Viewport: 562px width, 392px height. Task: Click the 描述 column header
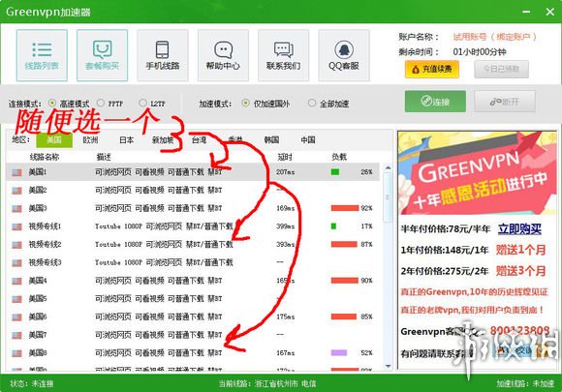click(x=104, y=157)
